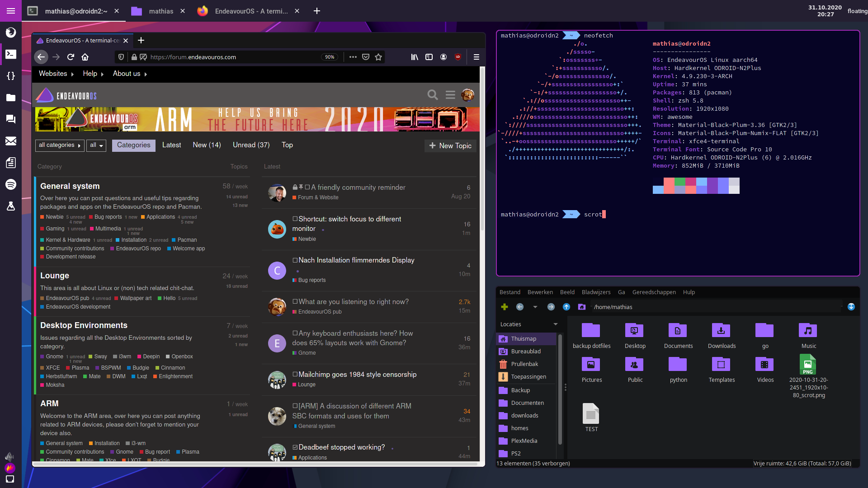Open the mail app icon in left dock
Image resolution: width=868 pixels, height=488 pixels.
click(11, 141)
